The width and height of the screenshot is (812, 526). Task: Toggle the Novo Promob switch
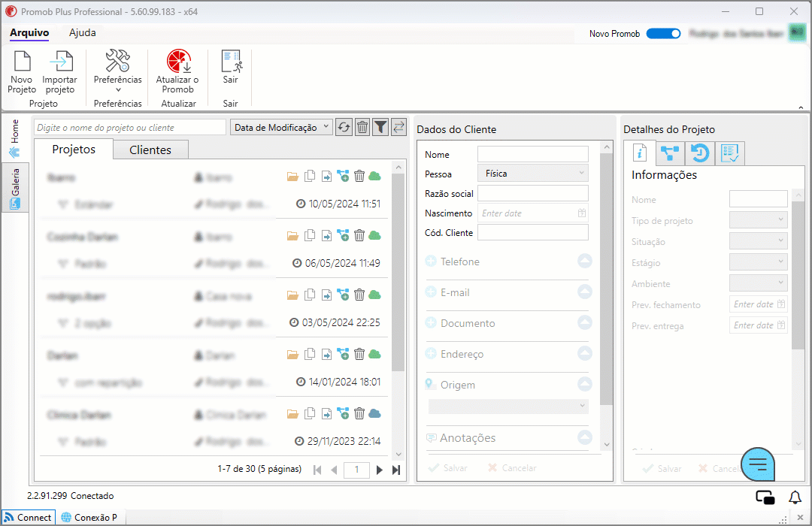coord(663,34)
